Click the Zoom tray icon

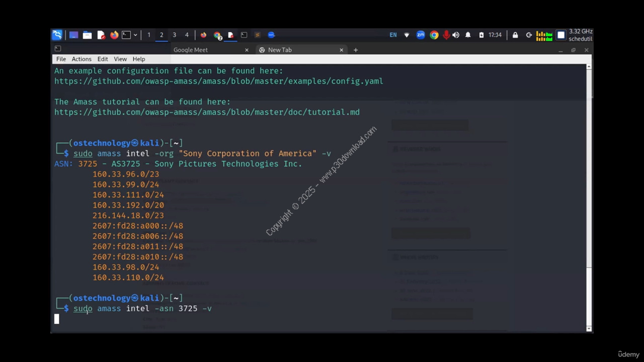[421, 35]
